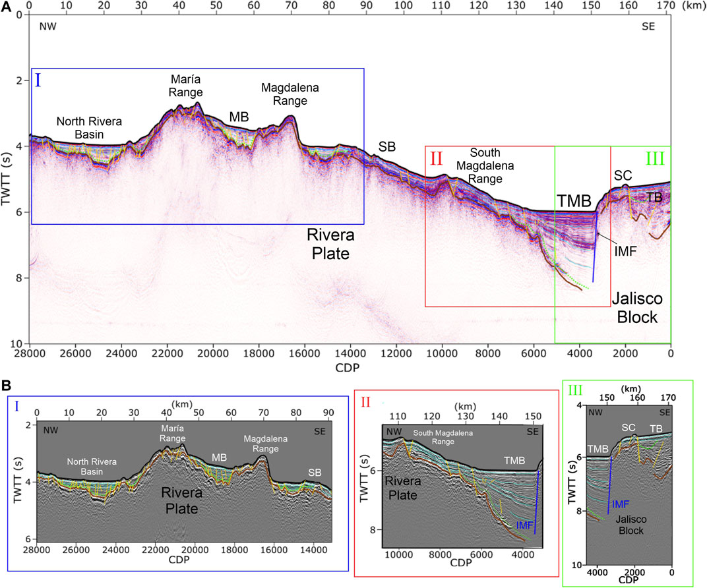Select 'Jalisco Block' text in panel A

pos(637,308)
